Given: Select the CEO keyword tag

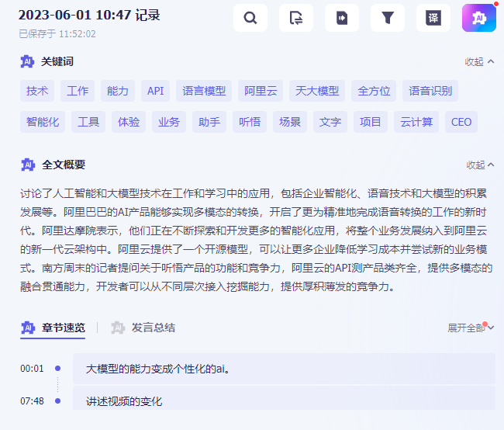Looking at the screenshot, I should coord(461,122).
